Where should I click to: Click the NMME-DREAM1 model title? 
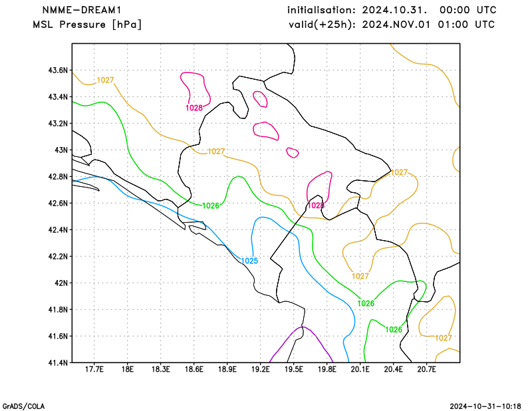[81, 10]
